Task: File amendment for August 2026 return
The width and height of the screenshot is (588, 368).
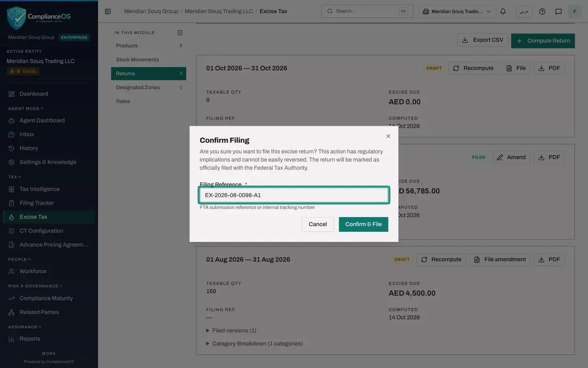Action: point(500,259)
